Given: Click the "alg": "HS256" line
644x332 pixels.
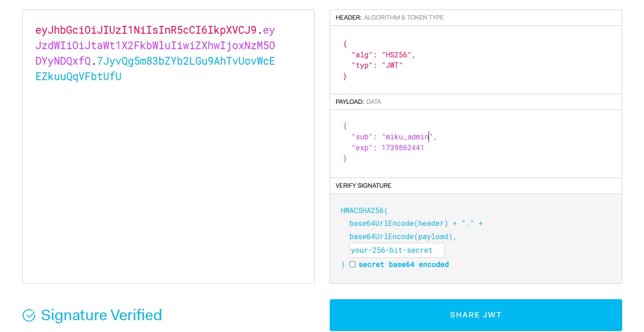Looking at the screenshot, I should click(x=383, y=55).
